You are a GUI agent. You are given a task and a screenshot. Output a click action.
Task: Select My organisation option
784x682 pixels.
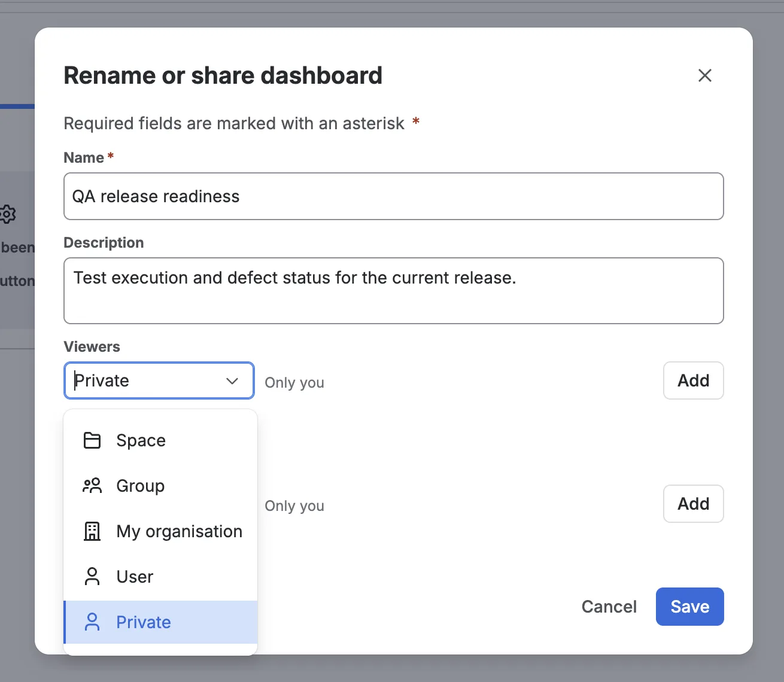pyautogui.click(x=160, y=531)
